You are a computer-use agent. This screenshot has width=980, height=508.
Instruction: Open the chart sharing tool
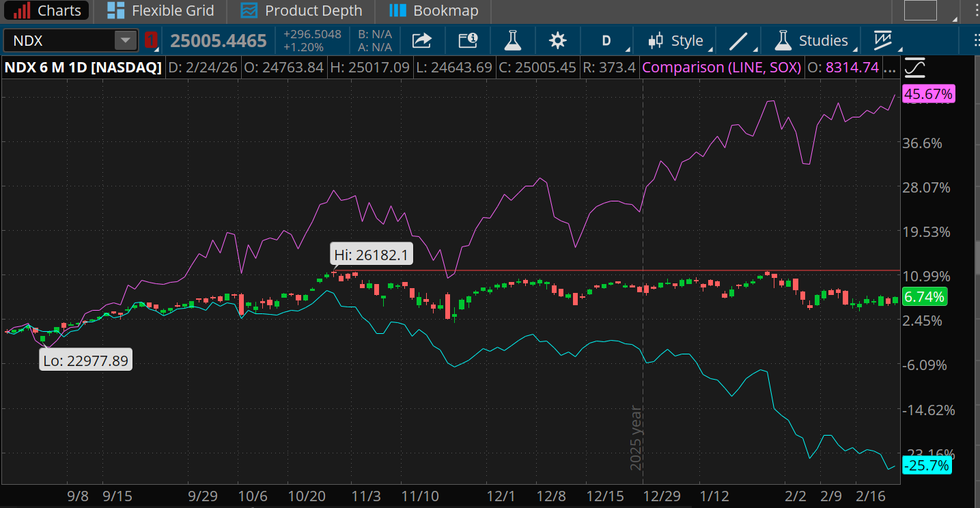422,41
